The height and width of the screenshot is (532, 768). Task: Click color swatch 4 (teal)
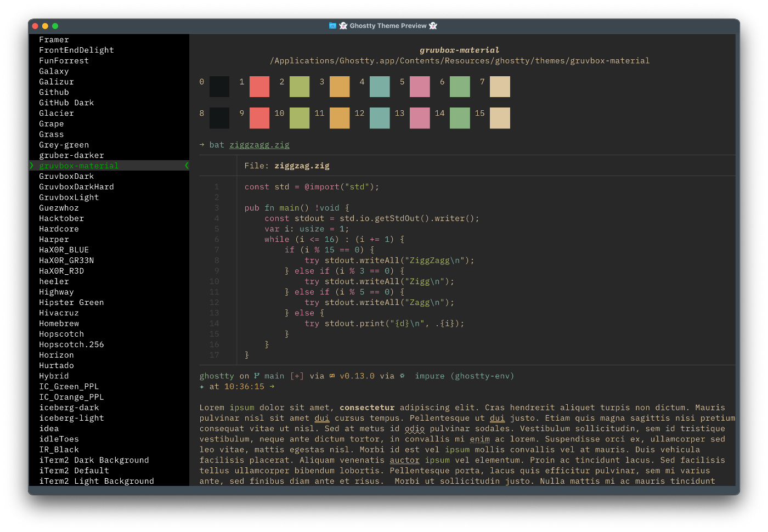[x=380, y=87]
